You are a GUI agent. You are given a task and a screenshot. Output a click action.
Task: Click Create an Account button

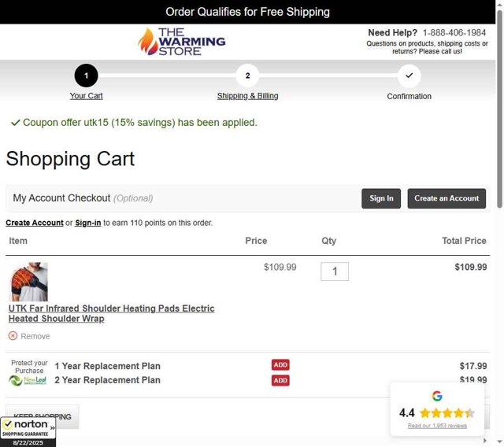point(447,198)
